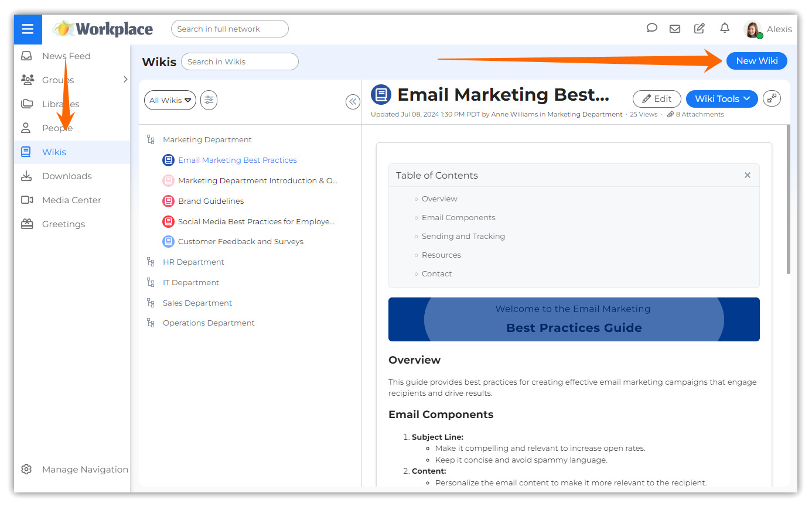Open the All Wikis dropdown
The height and width of the screenshot is (510, 812).
[170, 100]
